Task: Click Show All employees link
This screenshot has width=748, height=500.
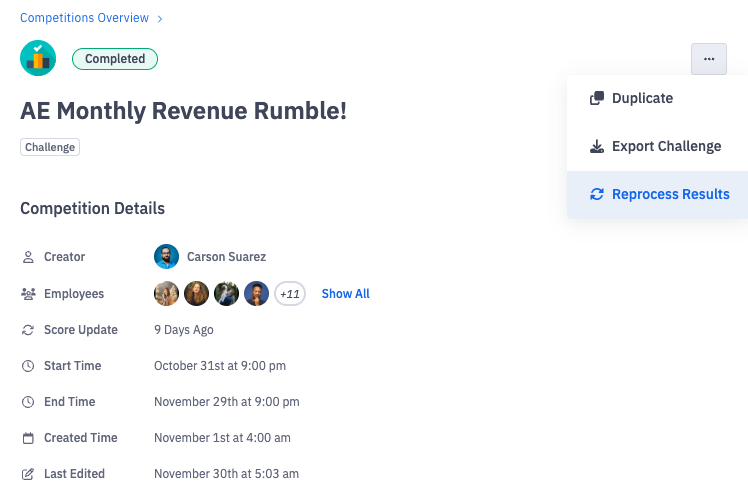Action: pos(345,294)
